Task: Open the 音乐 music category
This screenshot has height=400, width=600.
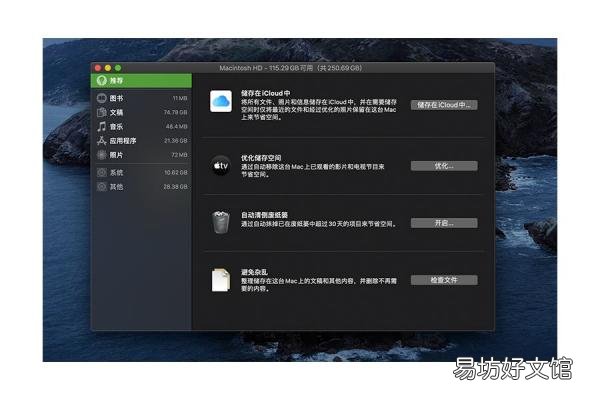Action: tap(141, 127)
